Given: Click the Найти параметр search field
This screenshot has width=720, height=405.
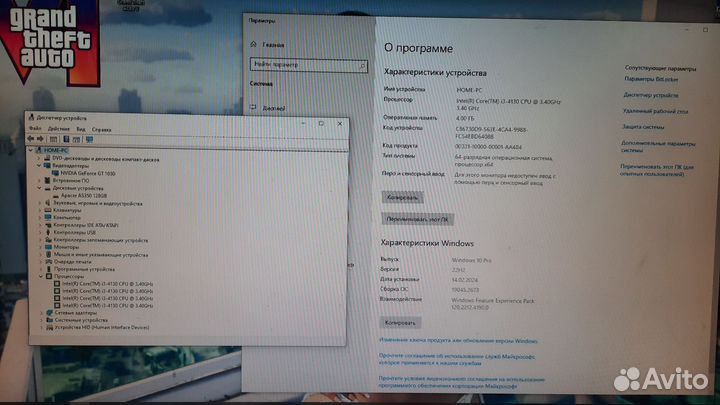Looking at the screenshot, I should [x=309, y=65].
